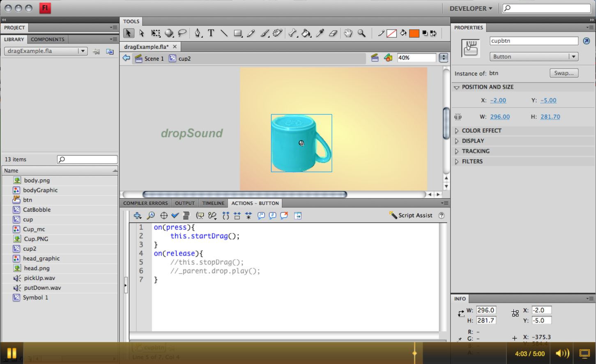596x364 pixels.
Task: Open the stroke color swatch
Action: pos(392,33)
